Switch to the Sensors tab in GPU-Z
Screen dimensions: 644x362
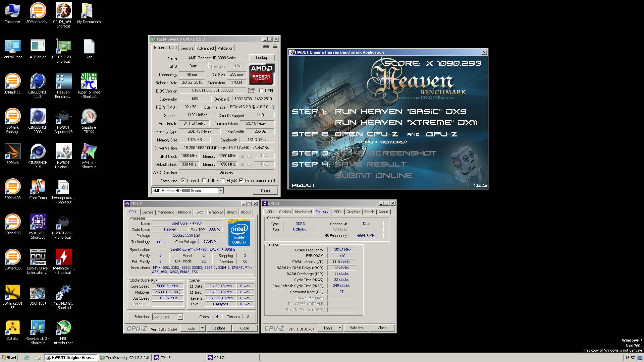coord(187,48)
